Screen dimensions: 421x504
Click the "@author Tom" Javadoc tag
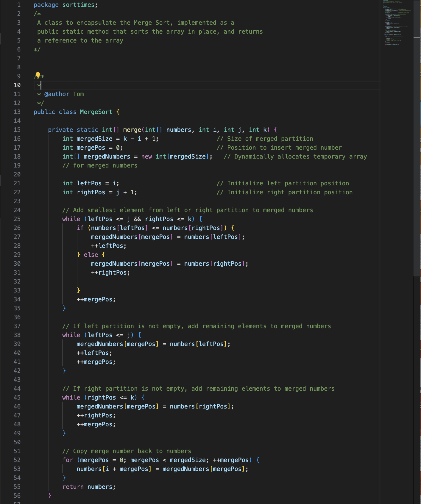point(64,94)
